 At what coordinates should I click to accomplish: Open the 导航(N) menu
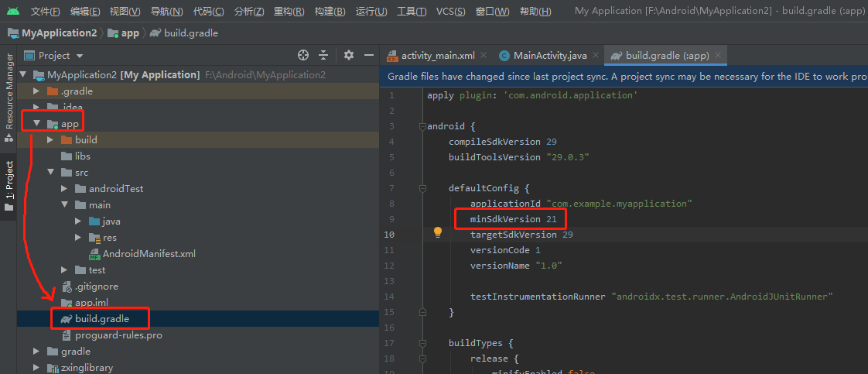[166, 12]
